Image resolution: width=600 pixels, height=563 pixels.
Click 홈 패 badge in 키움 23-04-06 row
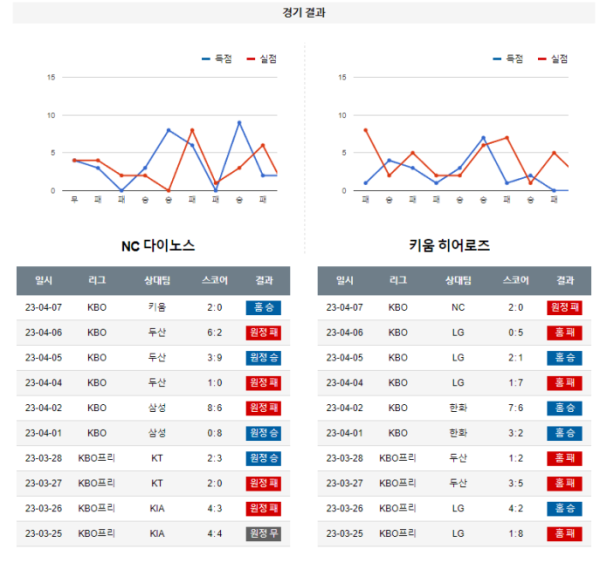point(564,333)
